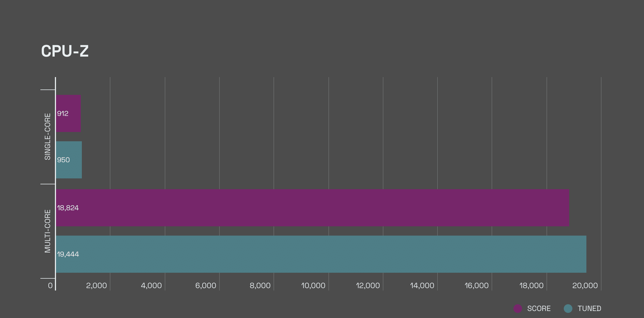Screen dimensions: 644x318
Task: Click the purple SCORE legend circle
Action: pyautogui.click(x=517, y=309)
